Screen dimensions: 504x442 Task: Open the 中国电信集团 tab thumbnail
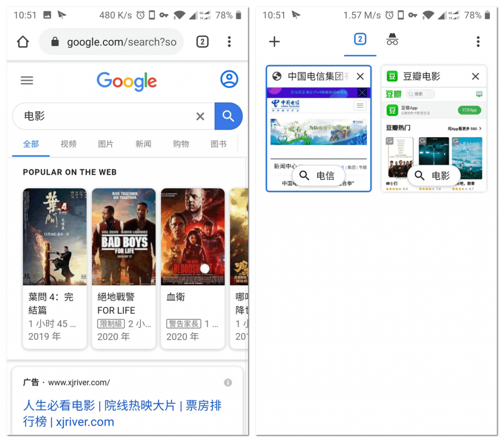coord(318,139)
